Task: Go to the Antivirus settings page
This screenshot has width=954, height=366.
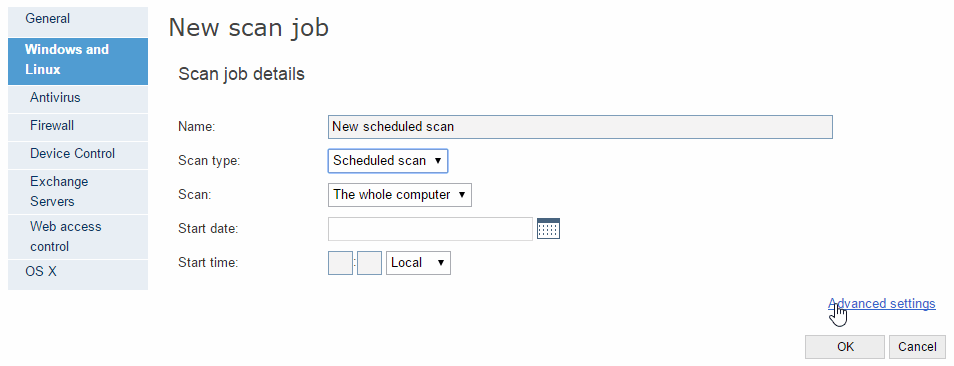Action: pyautogui.click(x=78, y=98)
